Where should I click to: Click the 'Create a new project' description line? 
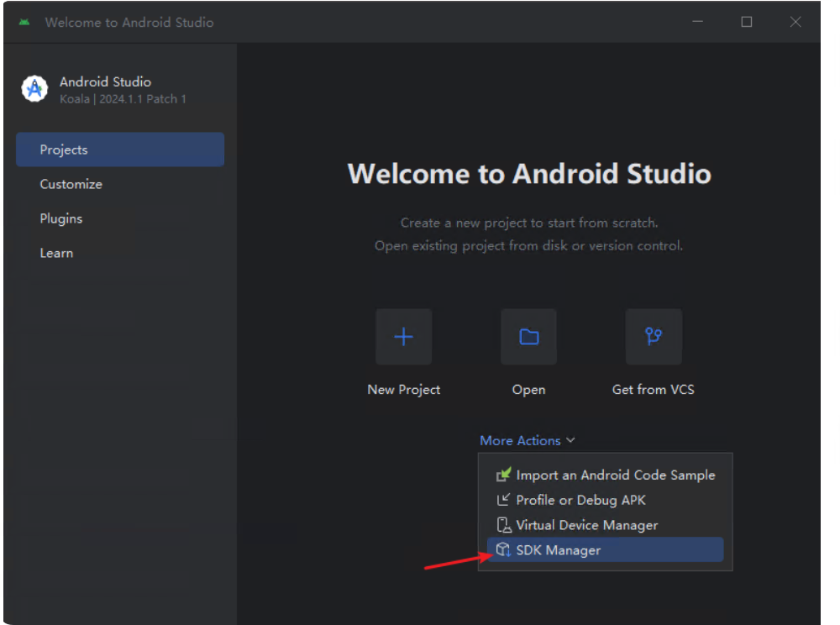(529, 223)
